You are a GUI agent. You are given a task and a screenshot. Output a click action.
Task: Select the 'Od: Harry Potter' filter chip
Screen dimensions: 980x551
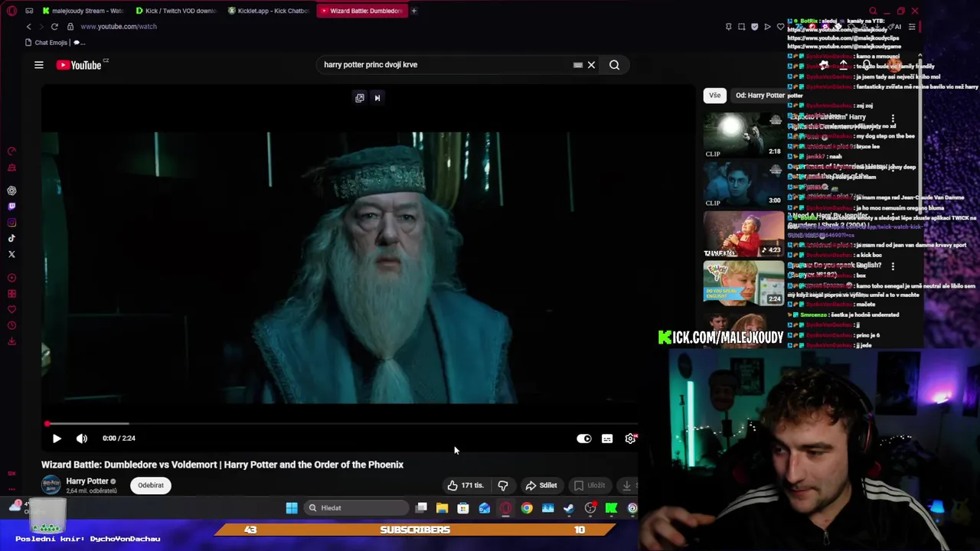point(760,96)
